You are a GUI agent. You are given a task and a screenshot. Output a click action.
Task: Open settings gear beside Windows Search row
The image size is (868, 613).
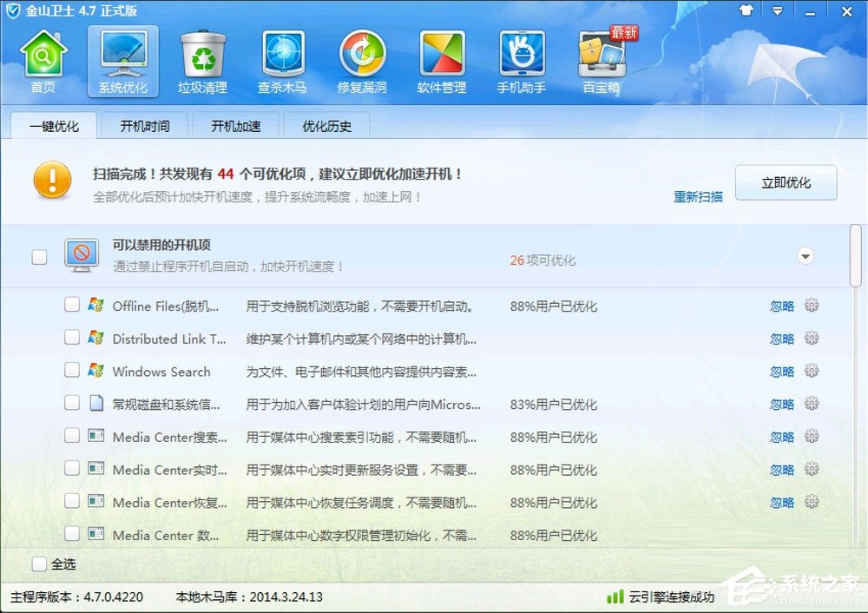(x=812, y=371)
